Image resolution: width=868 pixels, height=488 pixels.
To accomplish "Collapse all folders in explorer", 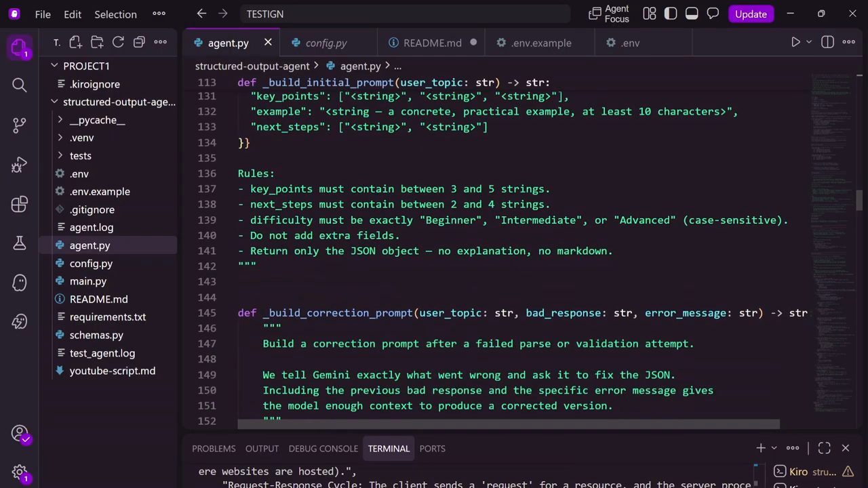I will coord(139,42).
